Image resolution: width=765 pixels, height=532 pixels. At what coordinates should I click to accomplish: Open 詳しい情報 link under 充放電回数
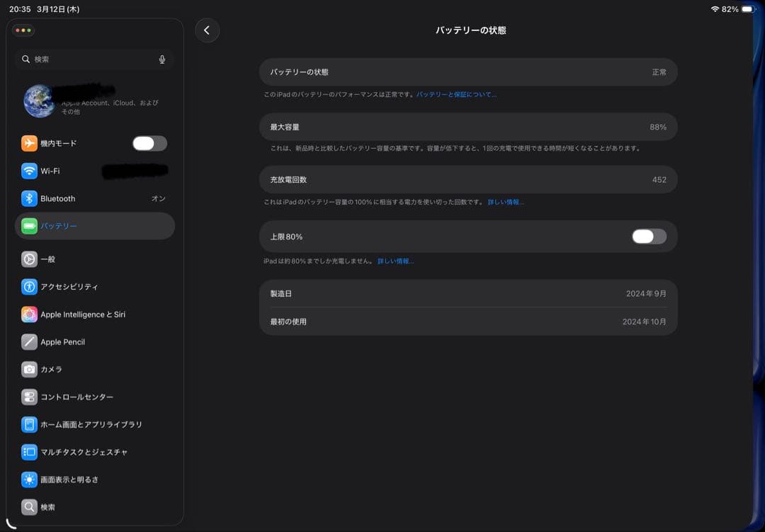click(506, 202)
